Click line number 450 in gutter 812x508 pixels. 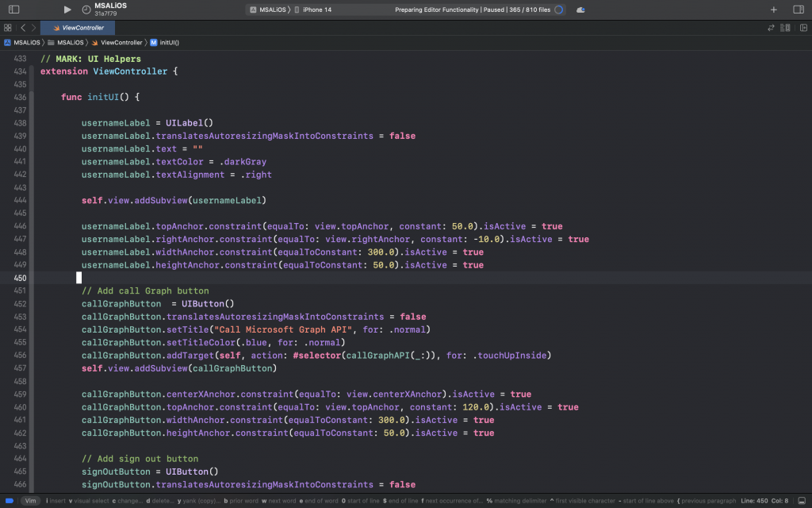pyautogui.click(x=20, y=278)
